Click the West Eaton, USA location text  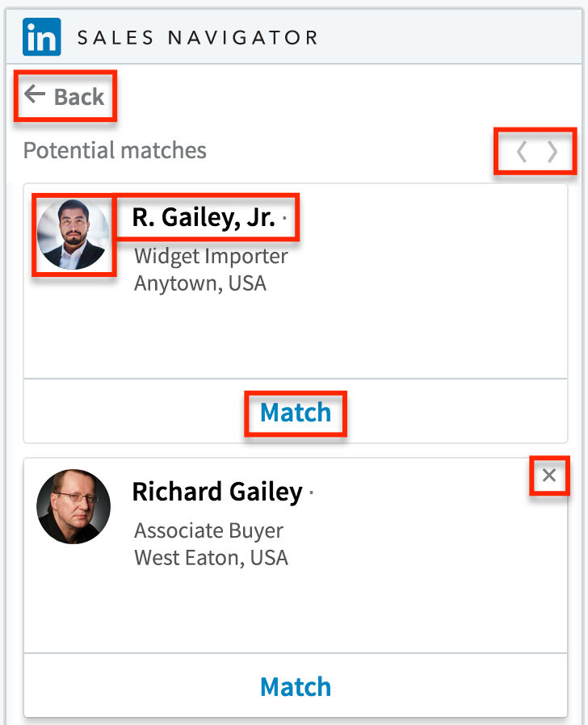[209, 558]
